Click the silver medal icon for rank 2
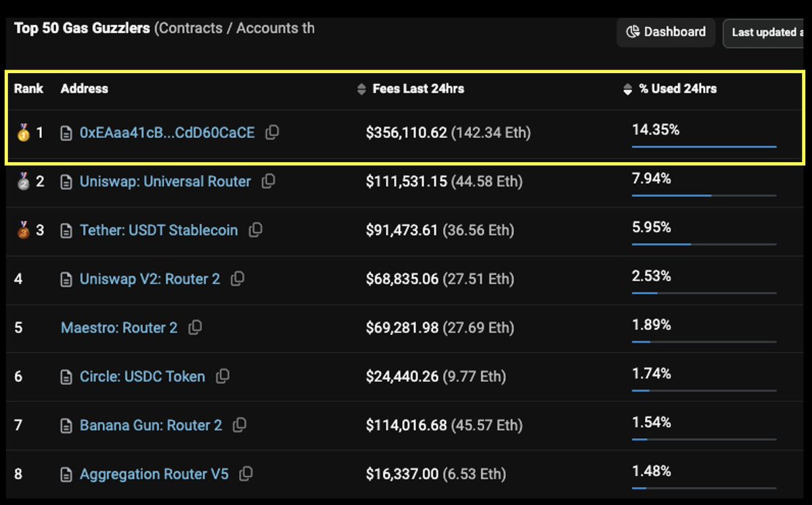This screenshot has height=505, width=812. (x=22, y=181)
